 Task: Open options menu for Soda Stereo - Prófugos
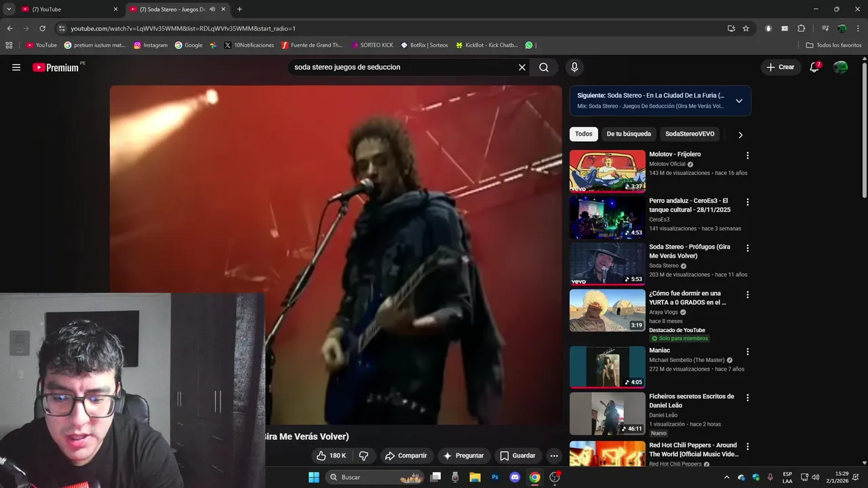[x=747, y=248]
